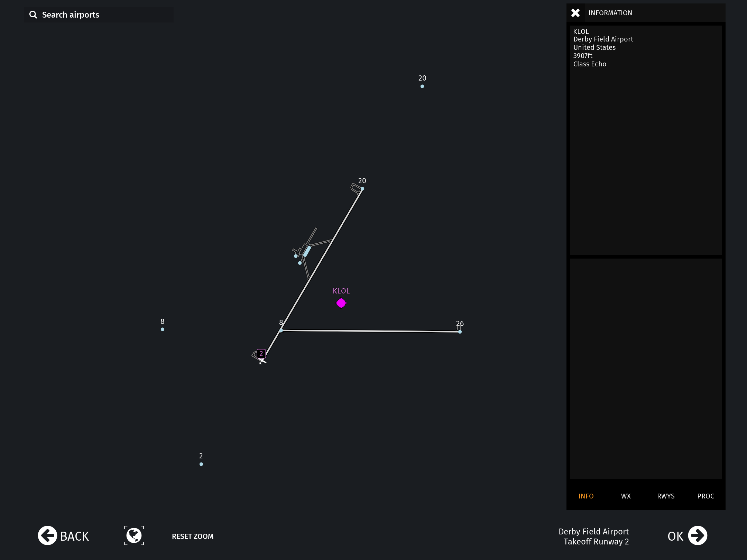Screen dimensions: 747x560
Task: Select the aircraft icon at runway 2
Action: point(262,361)
